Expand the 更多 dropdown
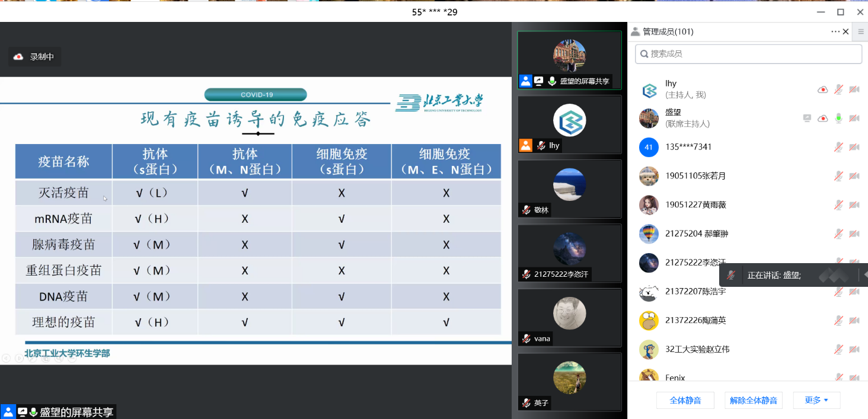 click(x=816, y=401)
